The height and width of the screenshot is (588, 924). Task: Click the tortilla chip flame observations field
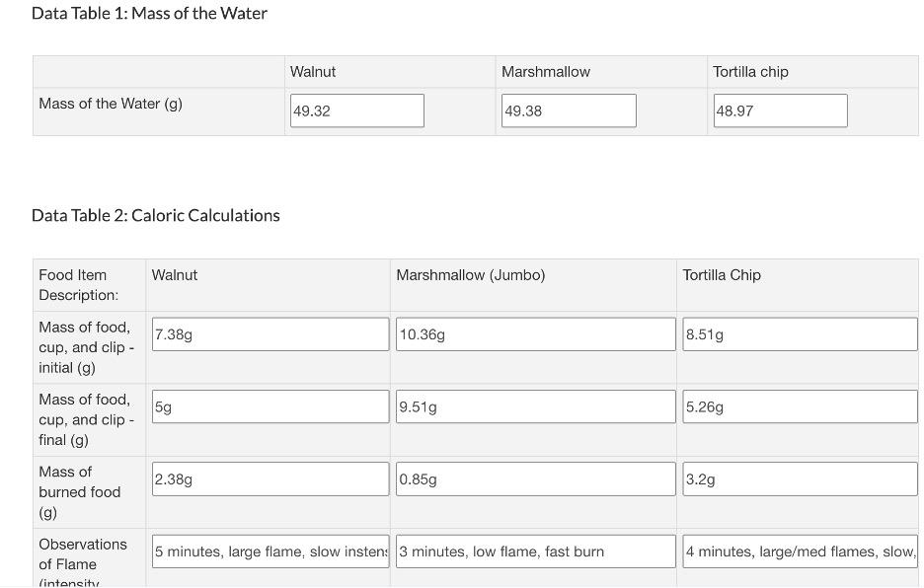(800, 551)
